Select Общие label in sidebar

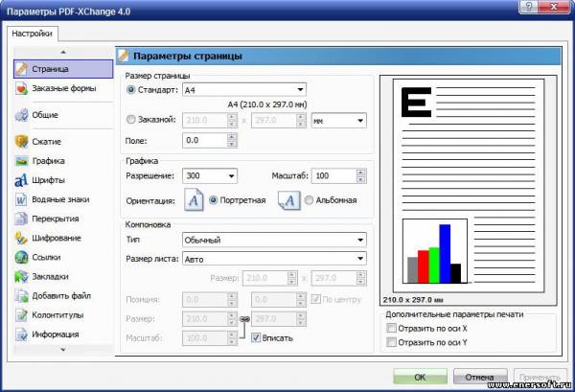45,115
